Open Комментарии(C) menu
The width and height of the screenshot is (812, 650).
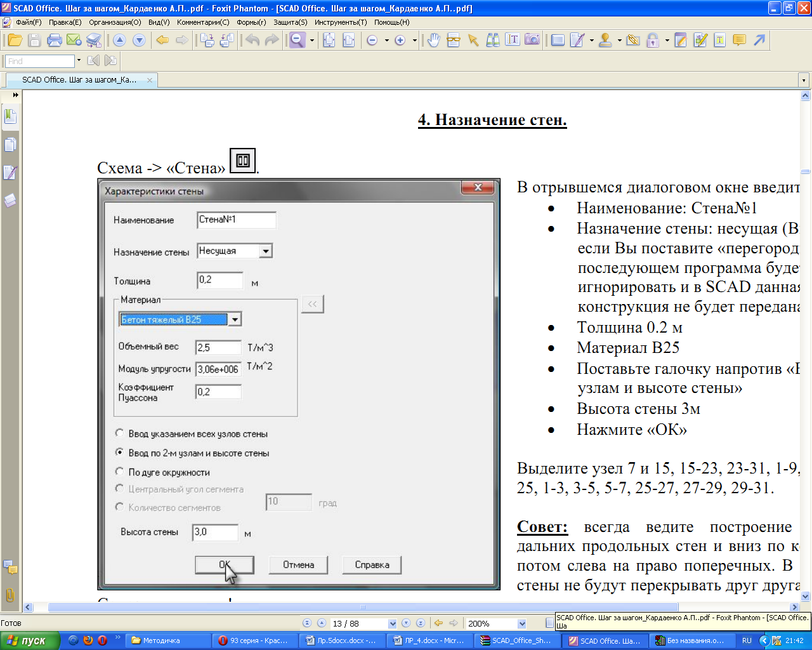tap(203, 22)
